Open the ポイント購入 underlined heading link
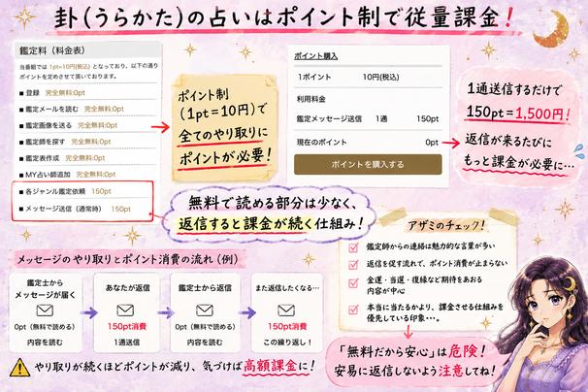Image resolution: width=588 pixels, height=392 pixels. click(x=315, y=56)
